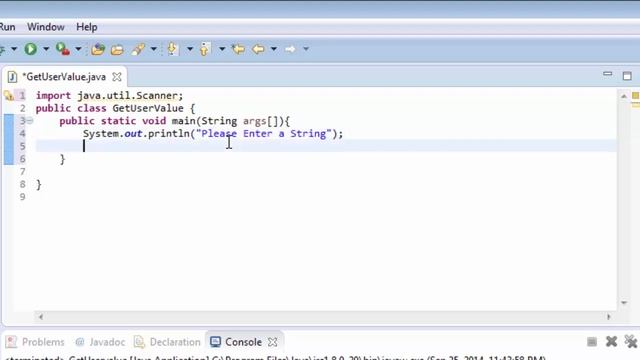Close the Console view tab
Viewport: 640px width, 360px height.
273,342
